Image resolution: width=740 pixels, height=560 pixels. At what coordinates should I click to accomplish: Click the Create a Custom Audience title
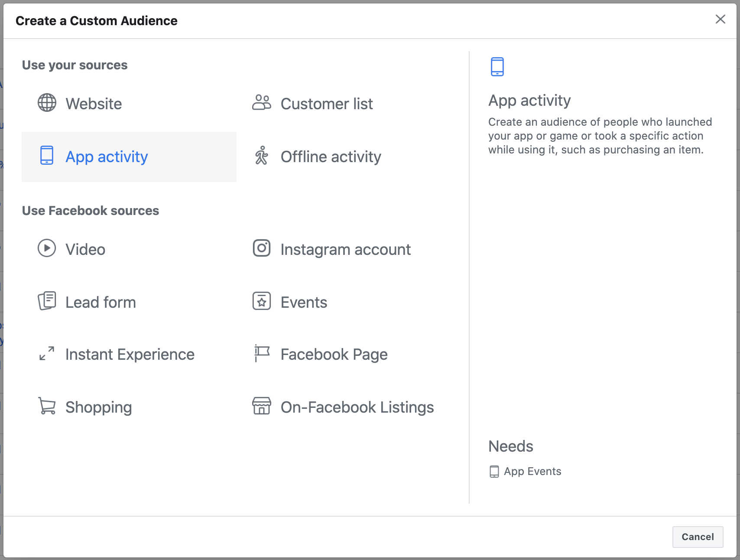click(x=97, y=21)
